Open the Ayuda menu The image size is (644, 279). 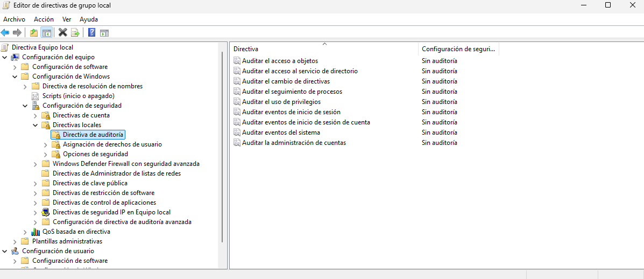(x=88, y=19)
